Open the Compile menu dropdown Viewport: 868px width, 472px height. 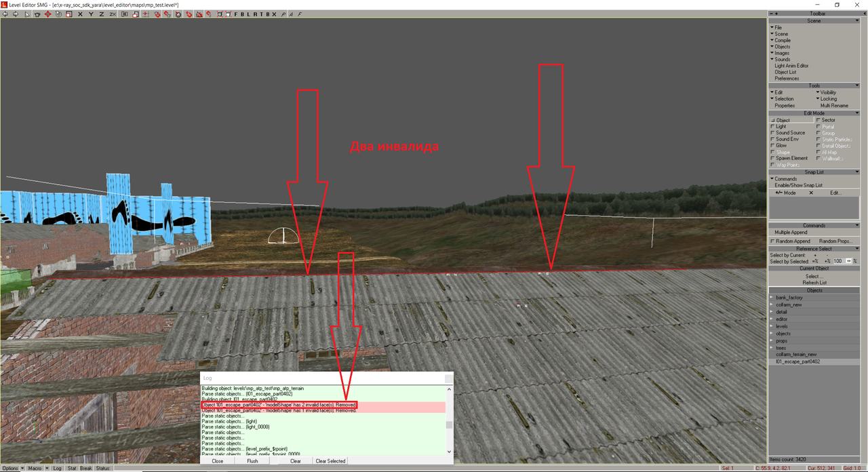[780, 40]
